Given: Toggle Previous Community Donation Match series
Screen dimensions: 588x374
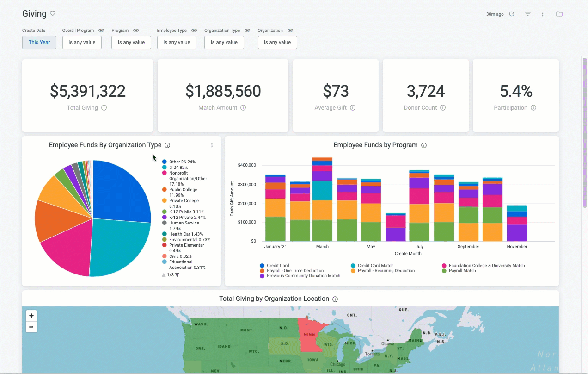Looking at the screenshot, I should click(x=300, y=276).
